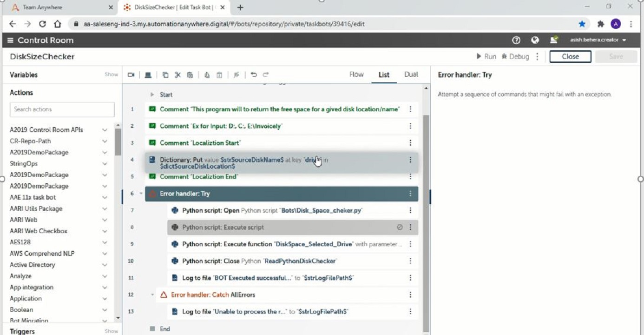
Task: Show the Variables panel
Action: point(111,74)
